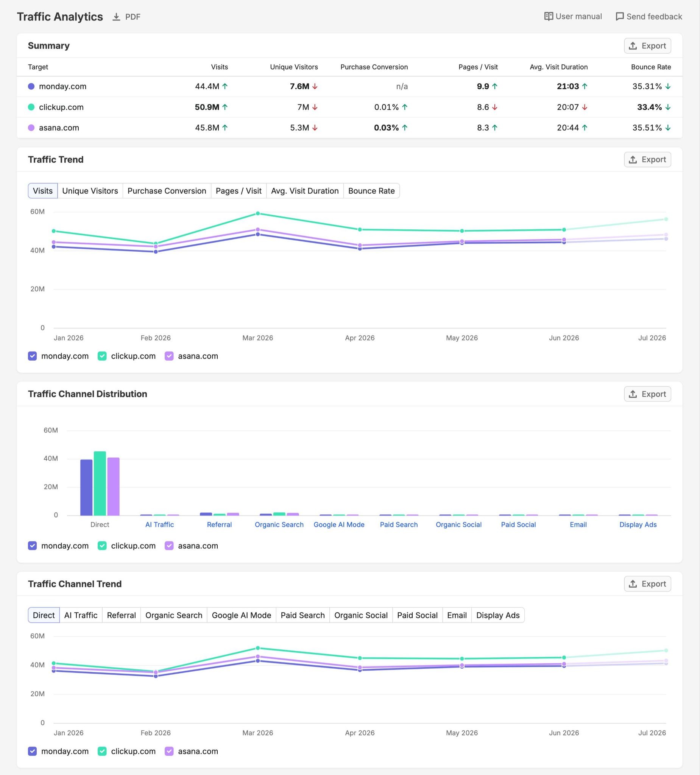Viewport: 700px width, 775px height.
Task: Uncheck clickup.com in Traffic Trend legend
Action: coord(102,356)
